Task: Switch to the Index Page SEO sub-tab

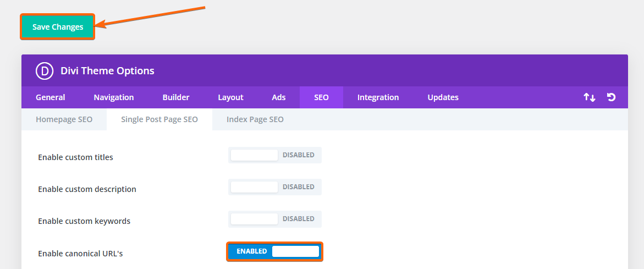Action: 255,119
